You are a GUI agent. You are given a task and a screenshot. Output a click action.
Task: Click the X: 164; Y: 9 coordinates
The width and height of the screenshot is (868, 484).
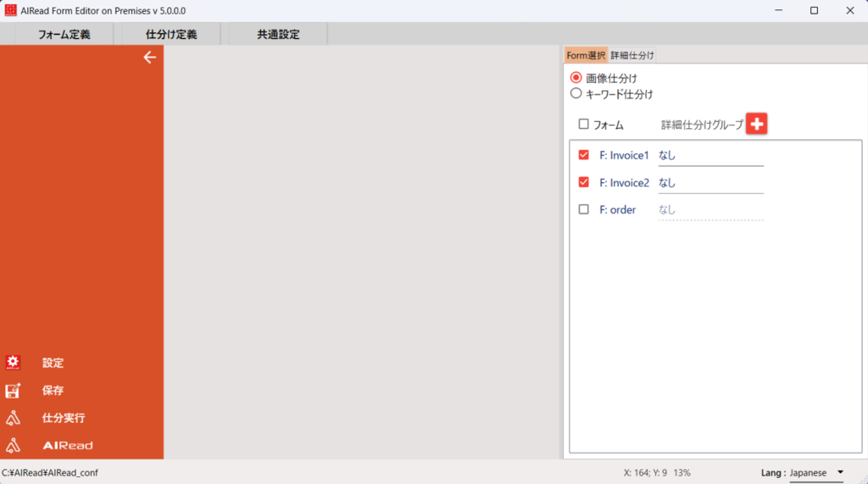click(645, 473)
